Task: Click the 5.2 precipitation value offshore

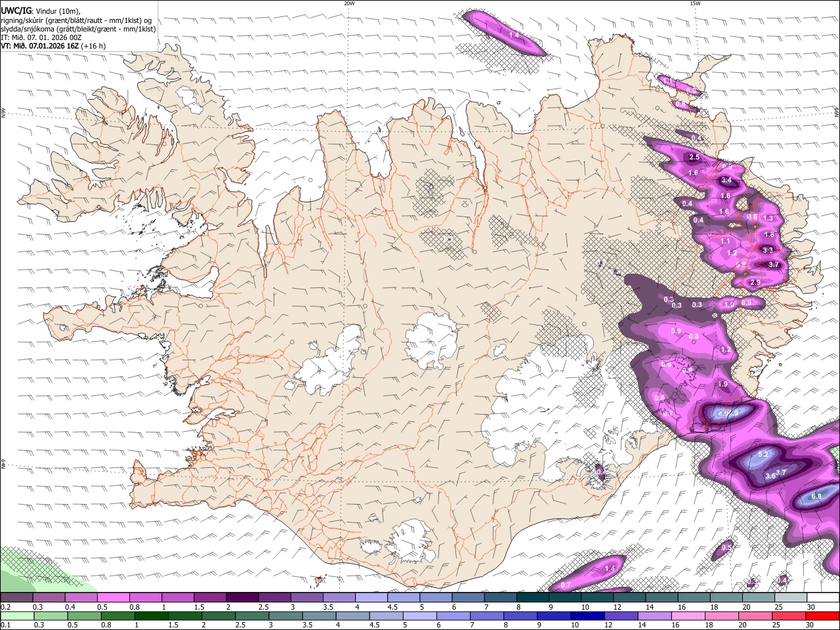Action: [763, 454]
